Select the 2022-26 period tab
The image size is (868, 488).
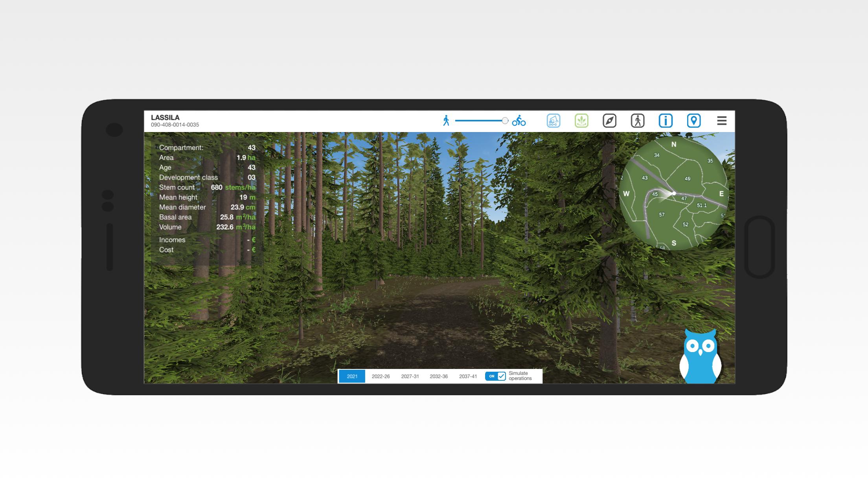[x=381, y=376]
